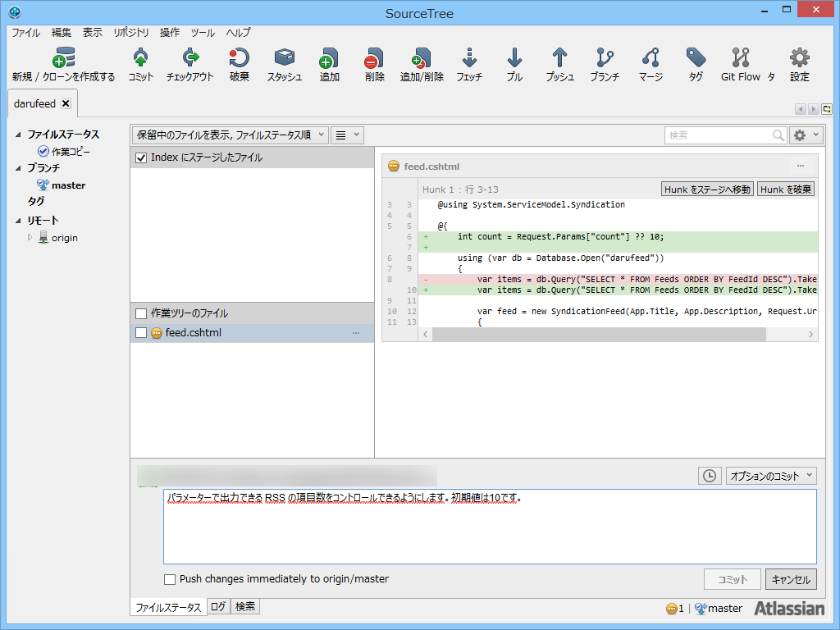This screenshot has height=630, width=840.
Task: Open the list view mode dropdown
Action: (x=347, y=135)
